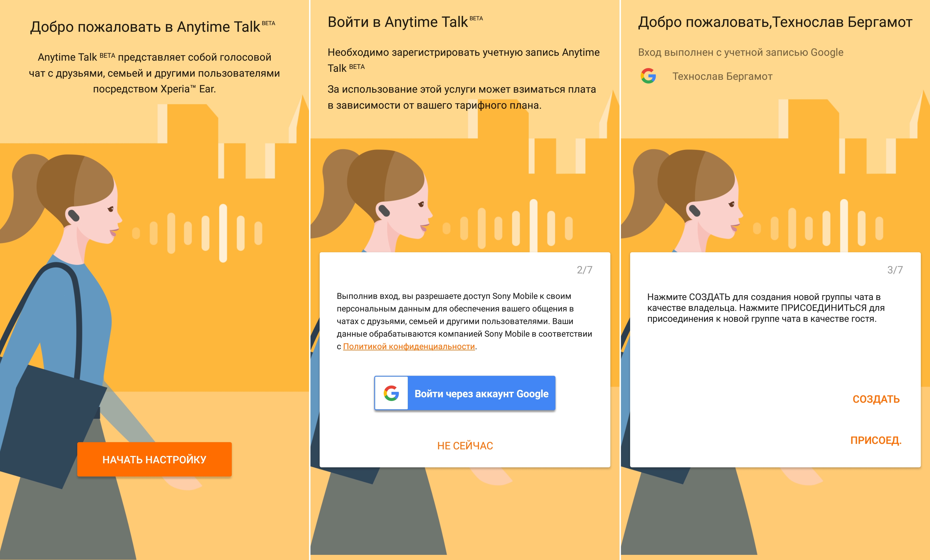Viewport: 930px width, 560px height.
Task: Click the text Необходимо зарегистрировать учетную запись
Action: pos(464,60)
